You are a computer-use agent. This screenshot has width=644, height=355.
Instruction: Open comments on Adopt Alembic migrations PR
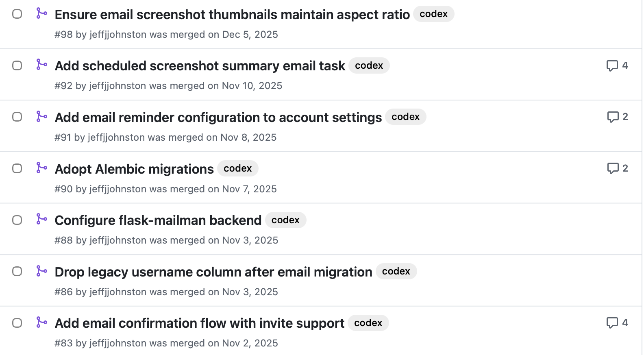click(x=617, y=168)
